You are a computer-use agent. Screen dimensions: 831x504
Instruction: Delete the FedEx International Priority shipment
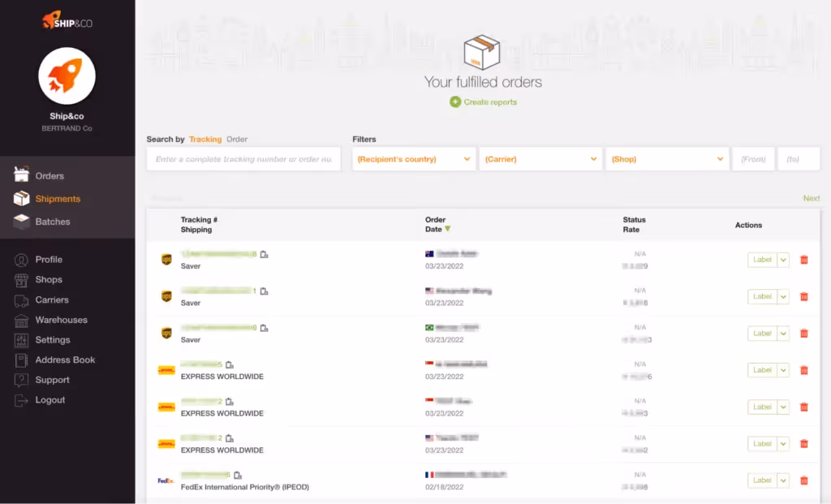804,480
